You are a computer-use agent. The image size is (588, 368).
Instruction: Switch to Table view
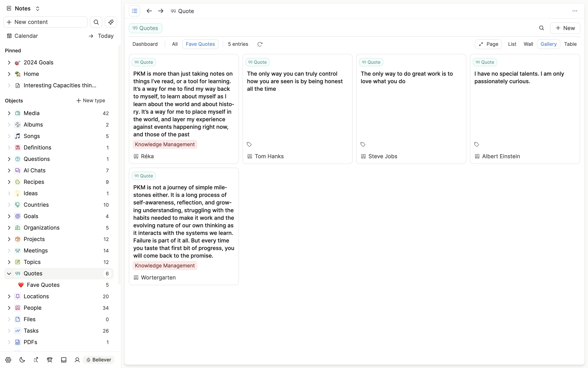(570, 44)
